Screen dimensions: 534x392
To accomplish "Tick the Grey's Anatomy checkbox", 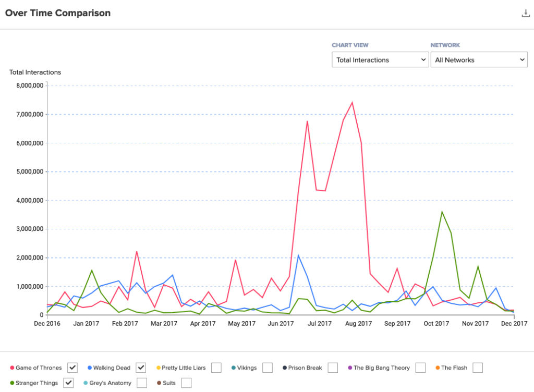I will 141,383.
